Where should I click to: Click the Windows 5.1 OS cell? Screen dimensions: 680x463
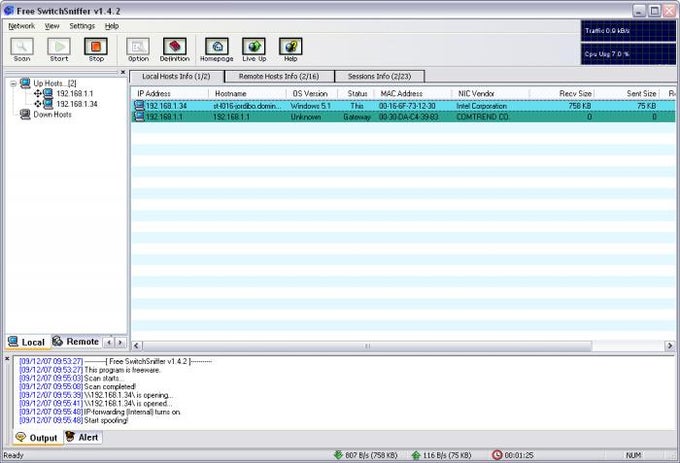pyautogui.click(x=311, y=106)
